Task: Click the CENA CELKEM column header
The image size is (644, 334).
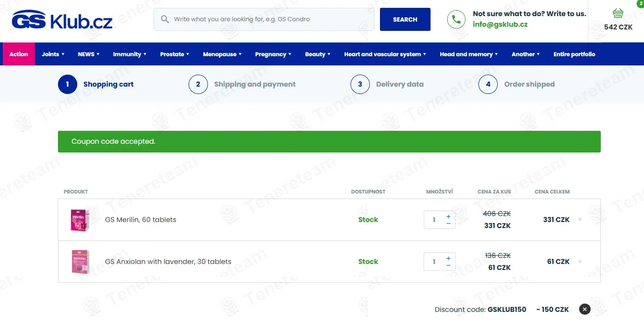Action: click(552, 192)
